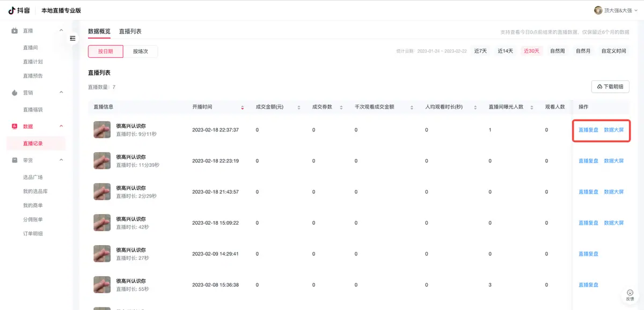The image size is (644, 310).
Task: Choose the 自然周 date range
Action: (558, 51)
